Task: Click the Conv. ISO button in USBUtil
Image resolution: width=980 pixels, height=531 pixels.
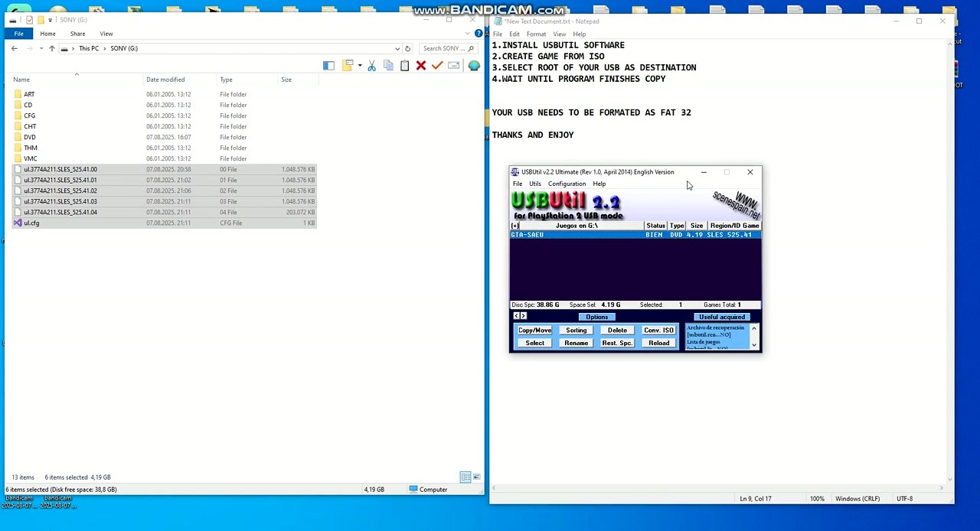Action: 658,330
